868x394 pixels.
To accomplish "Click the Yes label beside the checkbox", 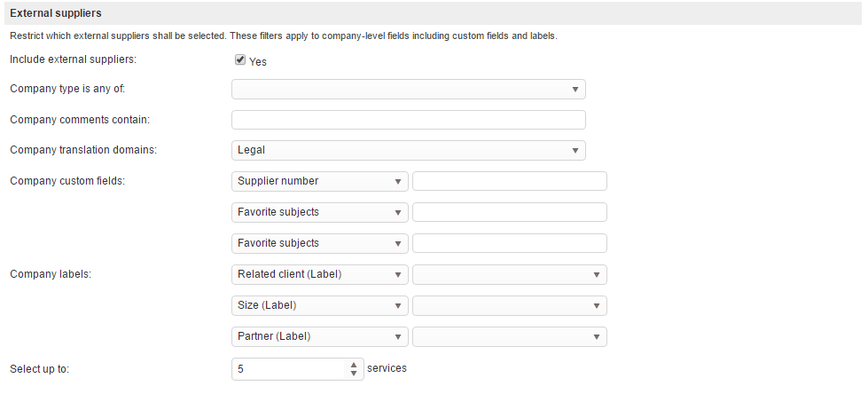I will 258,62.
